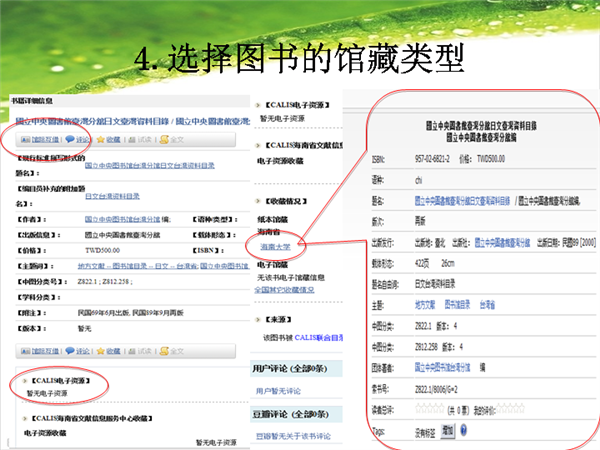Expand the CALIS电子资源 arrow below the 版本 toolbar
Viewport: 600px width, 450px height.
coord(25,381)
